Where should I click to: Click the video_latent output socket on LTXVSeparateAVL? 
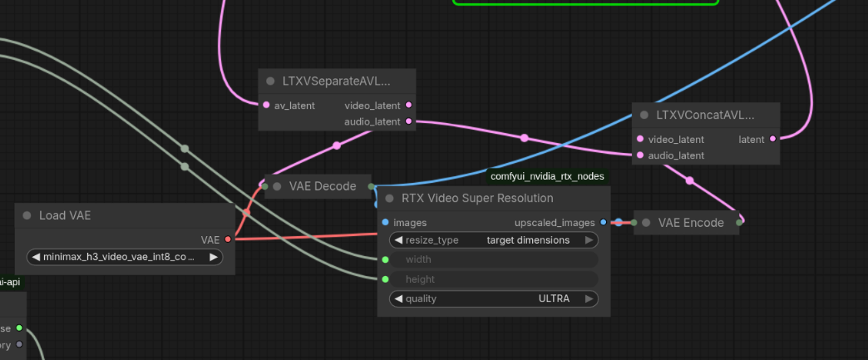click(x=408, y=106)
